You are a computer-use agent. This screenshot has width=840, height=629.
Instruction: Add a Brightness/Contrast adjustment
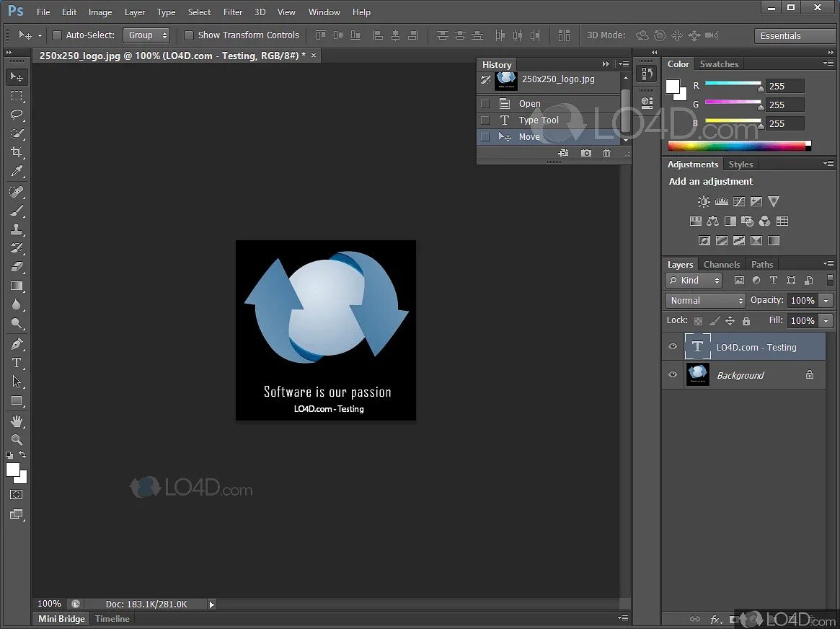point(704,201)
